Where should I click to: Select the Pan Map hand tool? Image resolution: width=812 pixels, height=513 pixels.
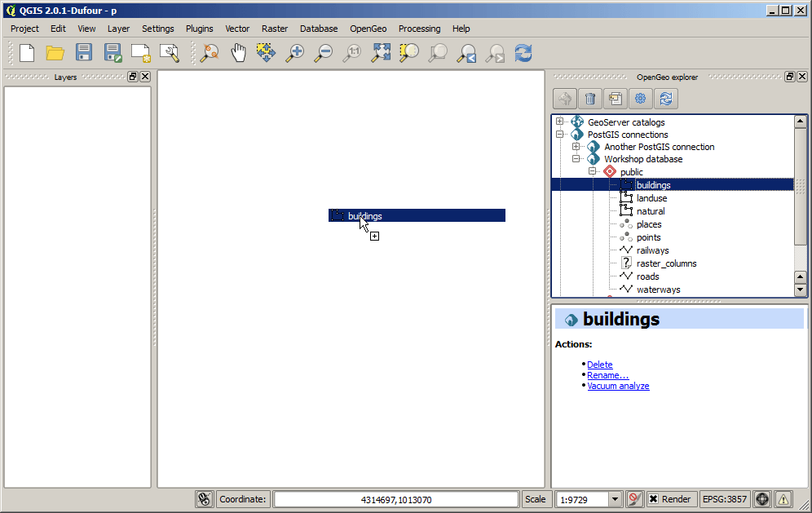(x=238, y=53)
